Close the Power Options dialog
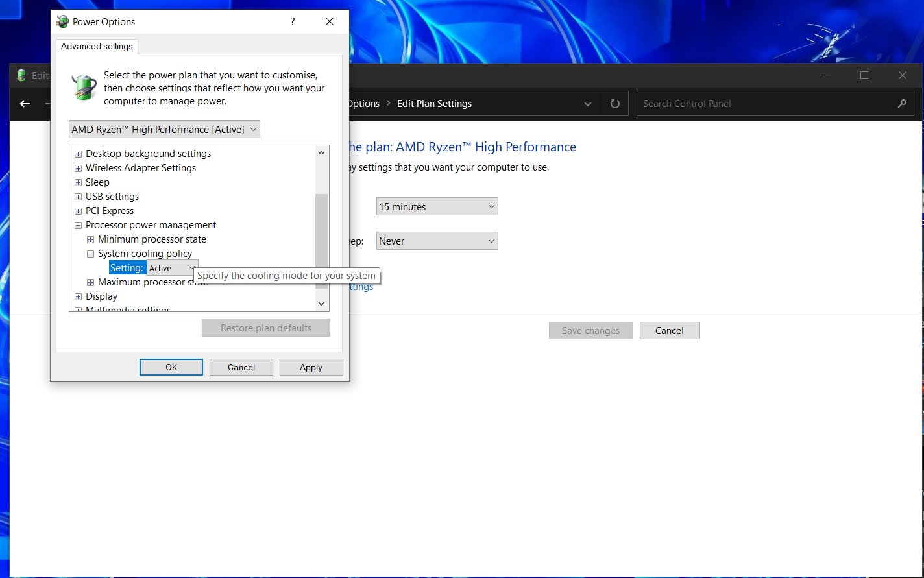The height and width of the screenshot is (578, 924). click(330, 21)
